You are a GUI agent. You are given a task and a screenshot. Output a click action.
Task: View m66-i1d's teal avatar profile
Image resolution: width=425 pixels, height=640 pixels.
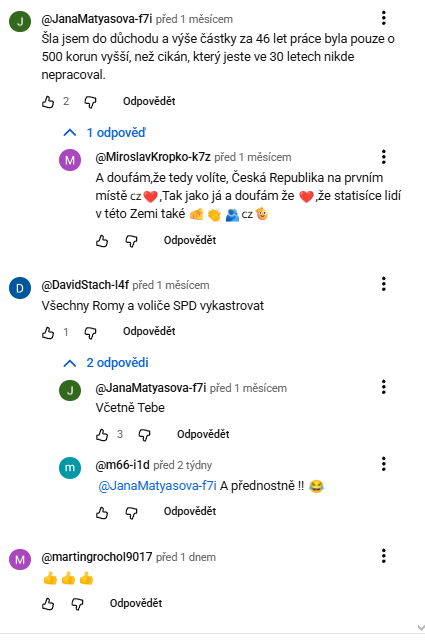(70, 468)
